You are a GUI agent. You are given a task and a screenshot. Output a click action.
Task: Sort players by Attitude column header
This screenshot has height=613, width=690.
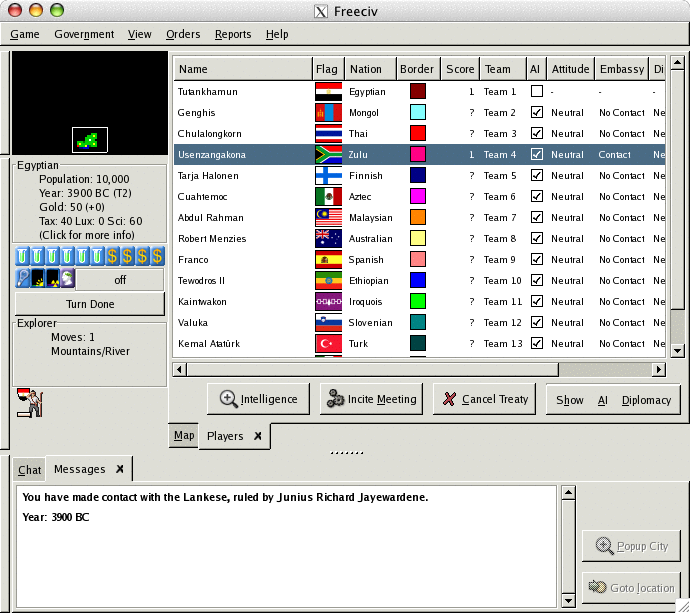click(570, 69)
